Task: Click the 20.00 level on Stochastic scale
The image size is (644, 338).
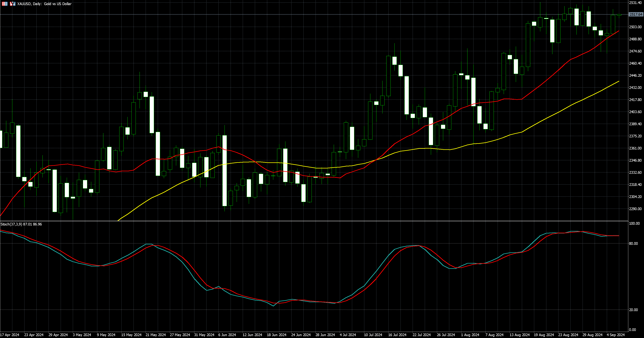Action: click(634, 310)
